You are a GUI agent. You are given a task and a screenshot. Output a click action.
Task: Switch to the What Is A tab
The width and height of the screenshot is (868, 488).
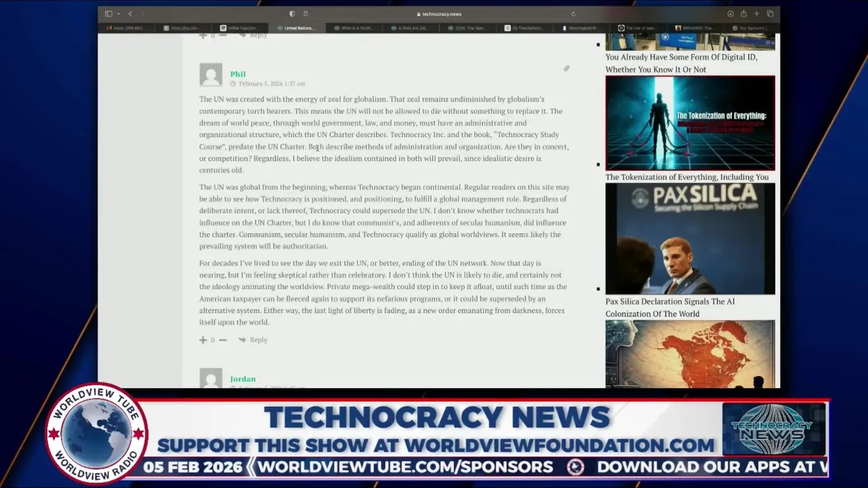pos(354,28)
